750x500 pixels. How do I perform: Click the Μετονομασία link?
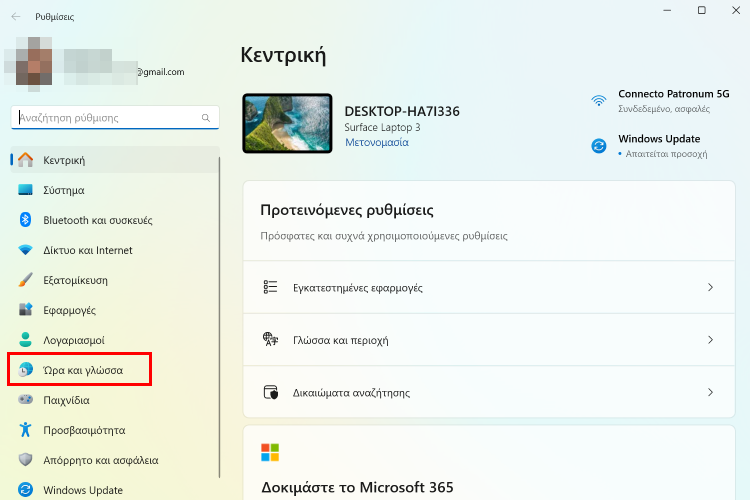[377, 142]
